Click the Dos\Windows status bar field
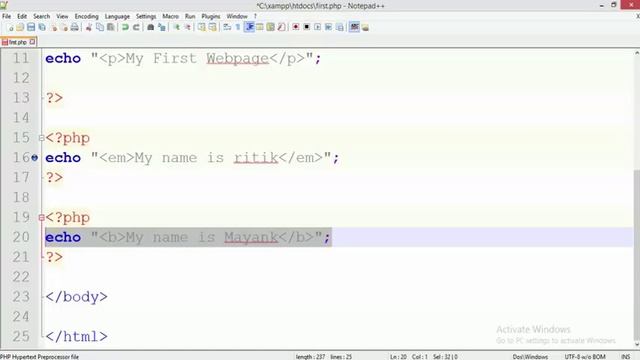Screen dimensions: 640x360 530,357
